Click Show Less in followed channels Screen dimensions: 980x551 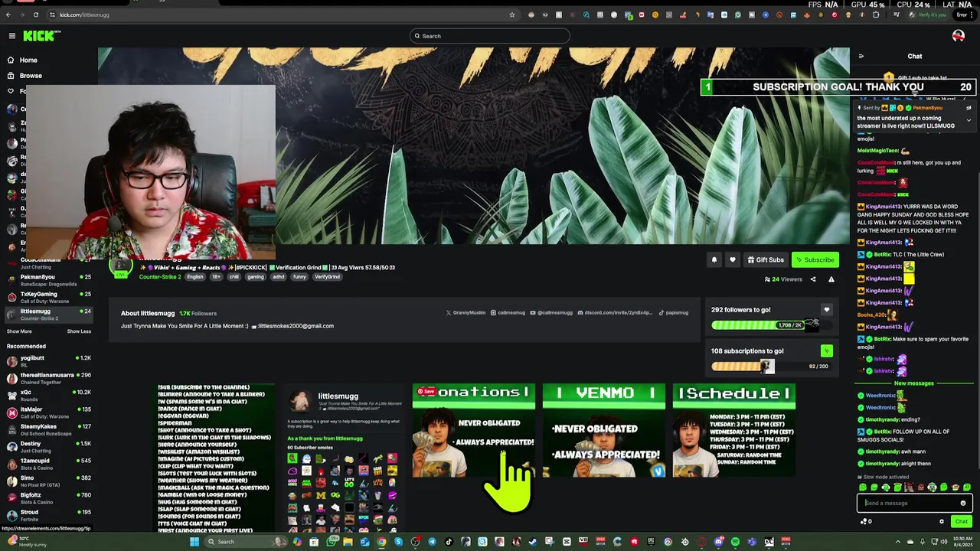tap(79, 331)
